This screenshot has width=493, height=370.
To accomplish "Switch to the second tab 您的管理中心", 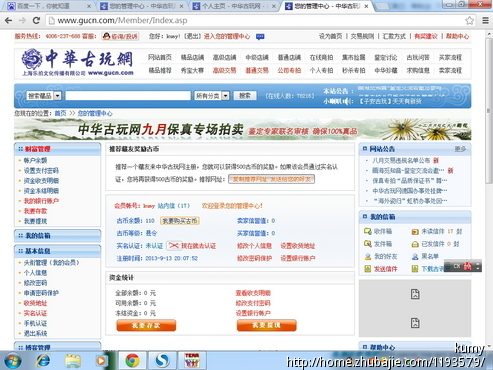I will 141,6.
